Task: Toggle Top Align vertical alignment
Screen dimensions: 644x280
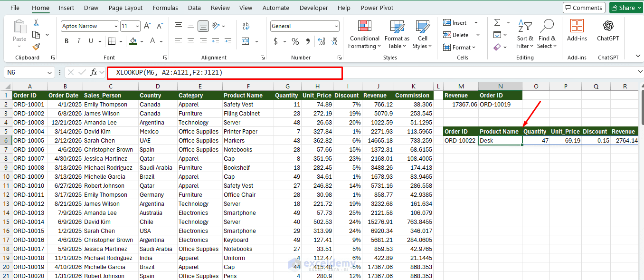Action: coord(178,26)
